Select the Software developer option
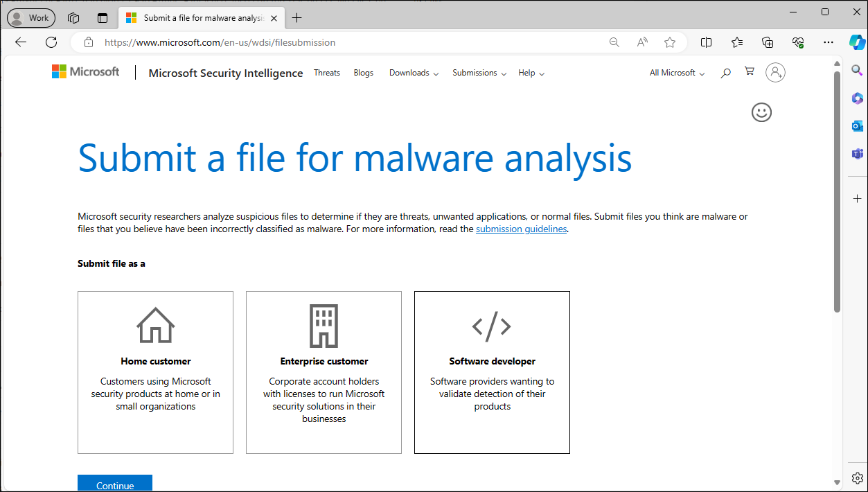This screenshot has width=868, height=492. point(492,372)
